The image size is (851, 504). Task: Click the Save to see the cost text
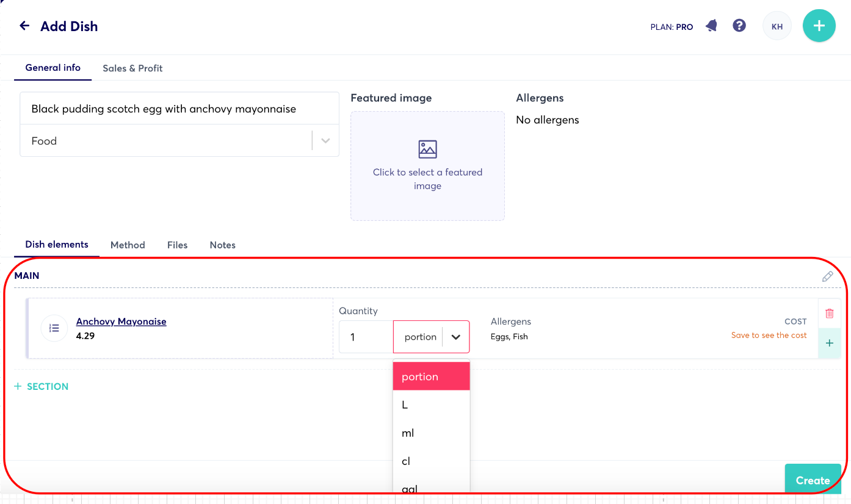pos(769,335)
